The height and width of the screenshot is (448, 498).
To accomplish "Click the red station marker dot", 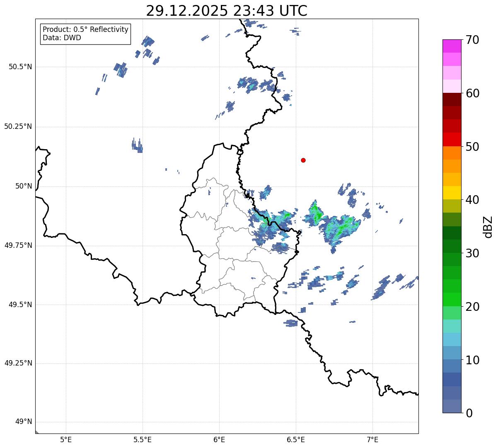I will click(x=303, y=160).
